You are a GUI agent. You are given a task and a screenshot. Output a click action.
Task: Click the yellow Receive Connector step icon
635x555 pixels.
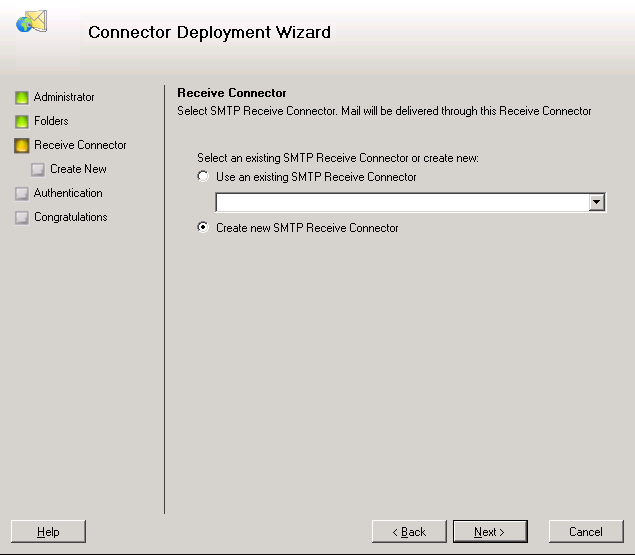[x=22, y=145]
